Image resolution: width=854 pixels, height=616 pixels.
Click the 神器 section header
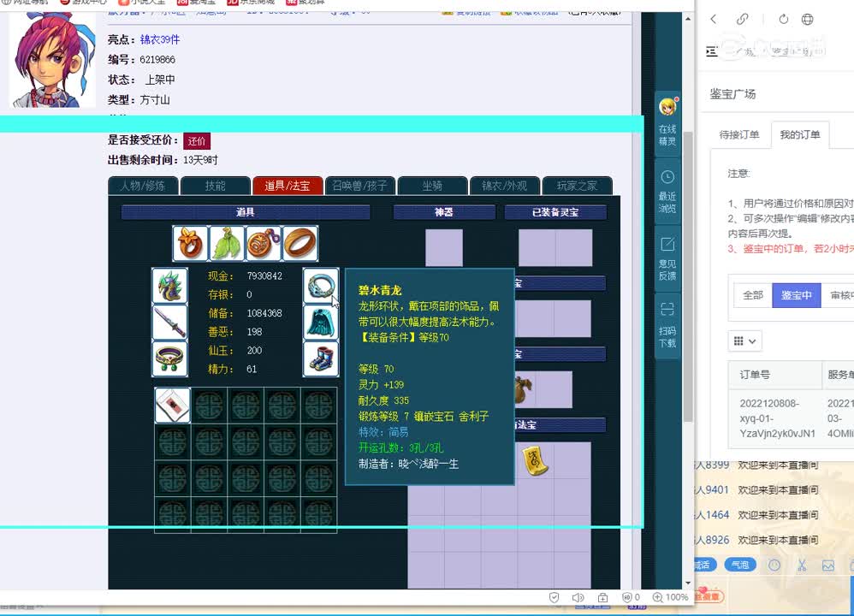(x=444, y=212)
